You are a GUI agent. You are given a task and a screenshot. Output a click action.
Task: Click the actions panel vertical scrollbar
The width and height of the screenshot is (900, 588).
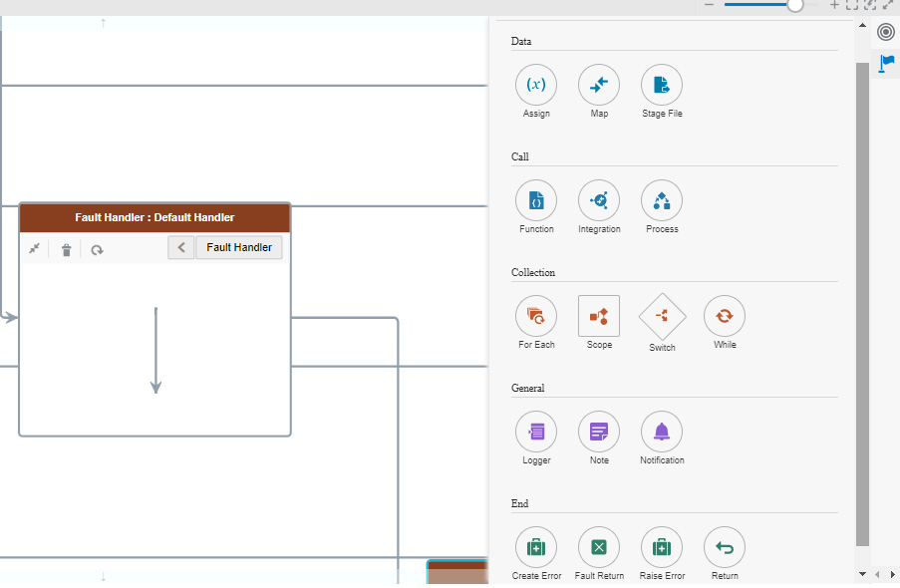(x=862, y=299)
